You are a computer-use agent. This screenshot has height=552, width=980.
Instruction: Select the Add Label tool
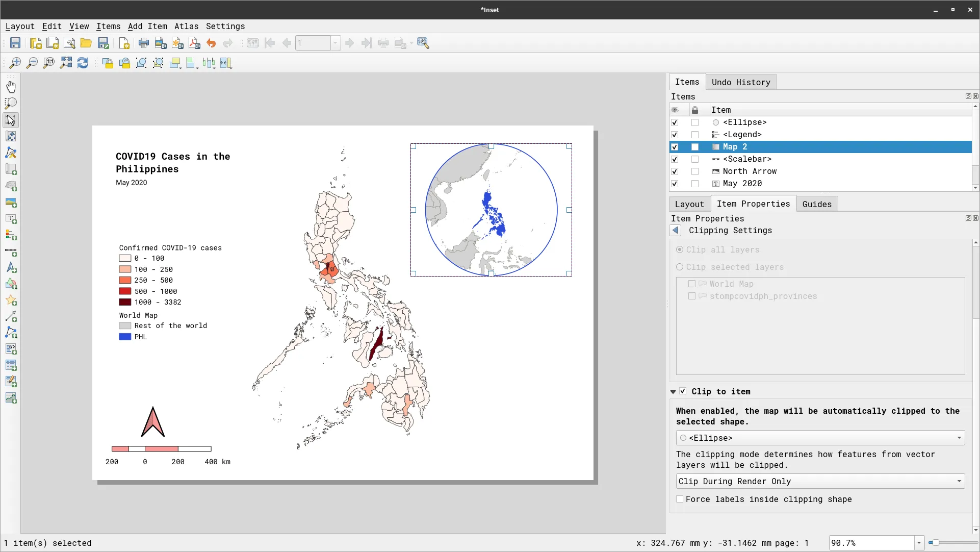11,219
